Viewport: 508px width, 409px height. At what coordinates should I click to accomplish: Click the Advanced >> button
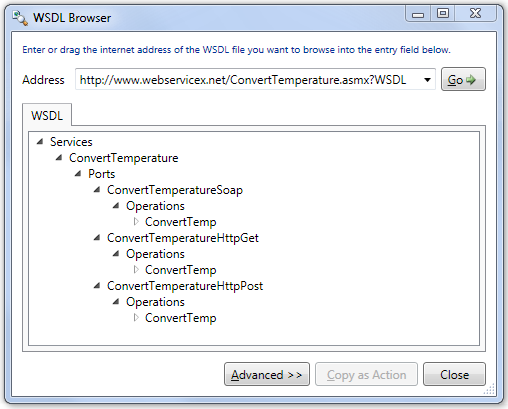[x=267, y=374]
